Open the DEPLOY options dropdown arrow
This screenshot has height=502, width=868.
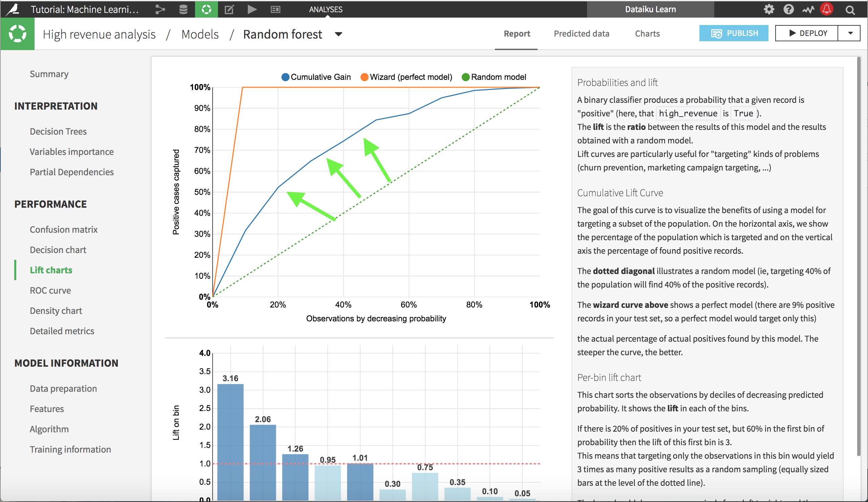point(850,33)
